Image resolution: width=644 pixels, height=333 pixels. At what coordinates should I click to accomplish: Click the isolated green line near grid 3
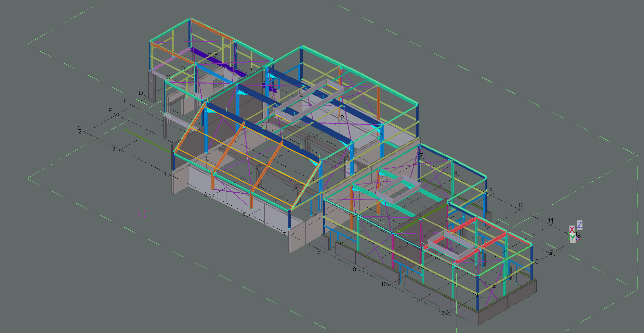coord(148,141)
